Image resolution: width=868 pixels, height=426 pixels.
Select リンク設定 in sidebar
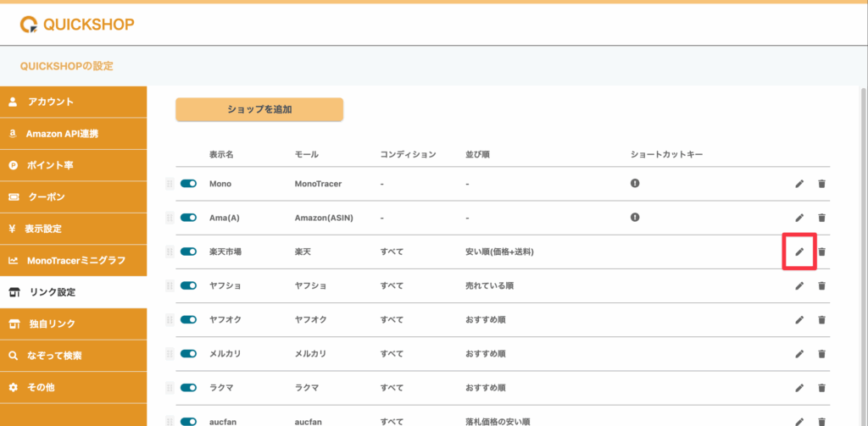point(74,292)
